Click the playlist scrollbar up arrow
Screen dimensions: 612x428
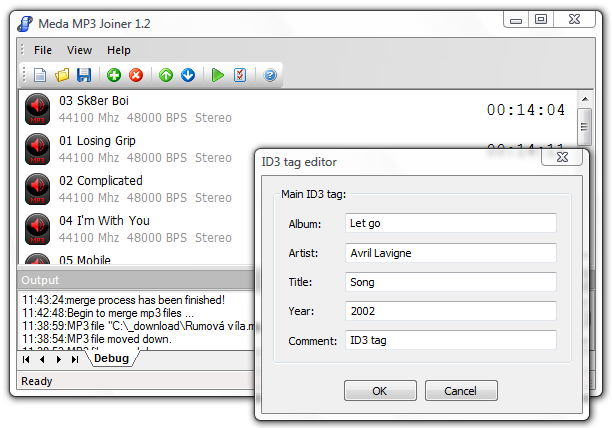585,99
